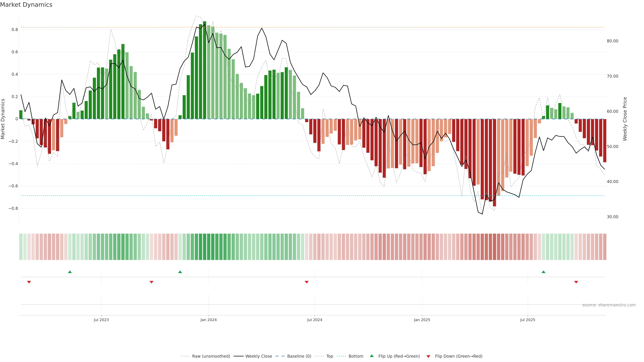
Task: Click the last flip-down marker after Jul 2025
Action: point(576,282)
